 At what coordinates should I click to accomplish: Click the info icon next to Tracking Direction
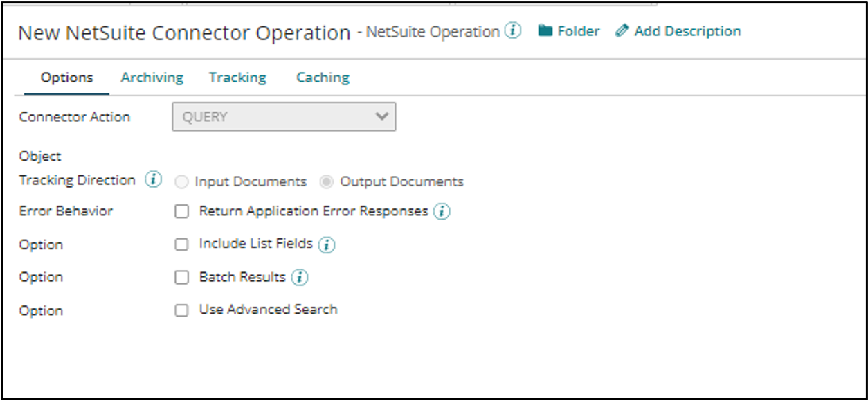tap(153, 180)
